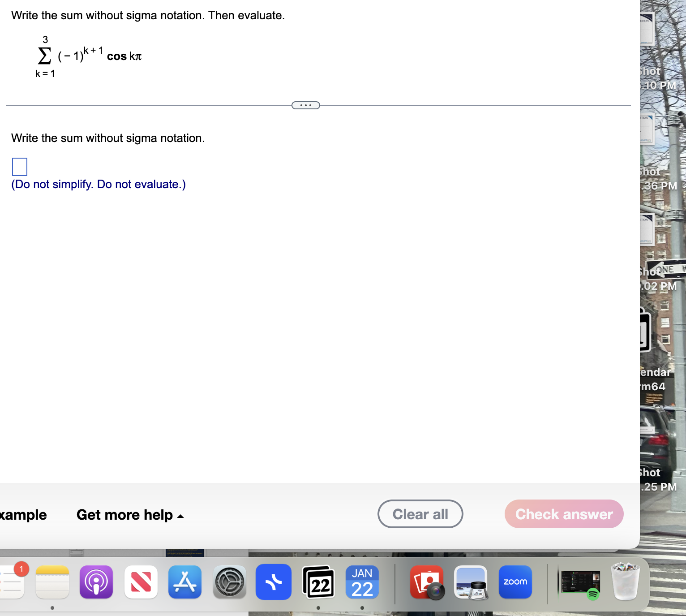The image size is (686, 616).
Task: Launch Zoom from the Dock
Action: coord(515,582)
